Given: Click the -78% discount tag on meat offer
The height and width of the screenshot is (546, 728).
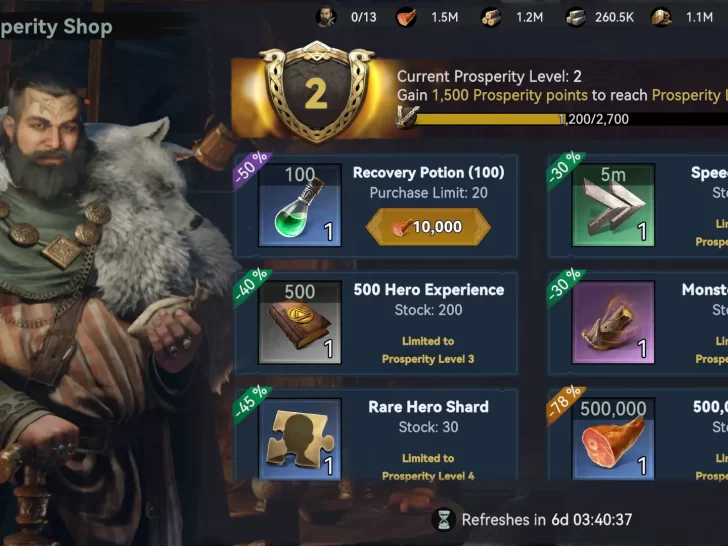Looking at the screenshot, I should click(565, 404).
